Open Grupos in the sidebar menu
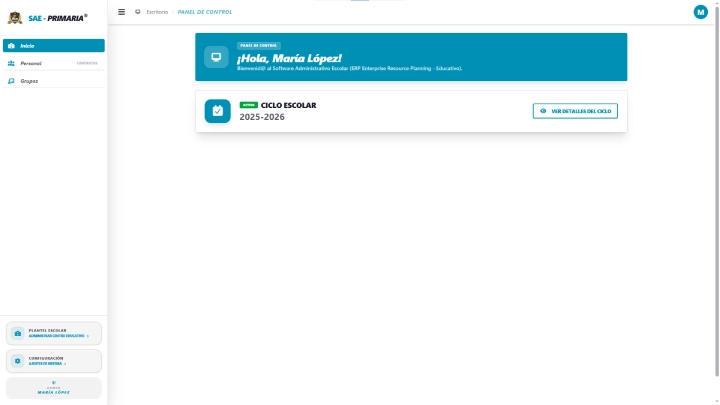The image size is (720, 405). (x=30, y=80)
